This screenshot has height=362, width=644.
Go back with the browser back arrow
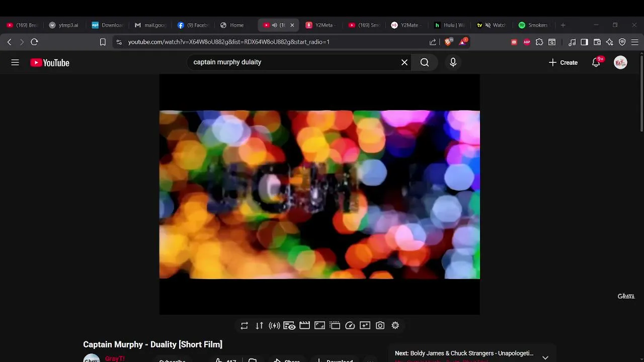9,42
